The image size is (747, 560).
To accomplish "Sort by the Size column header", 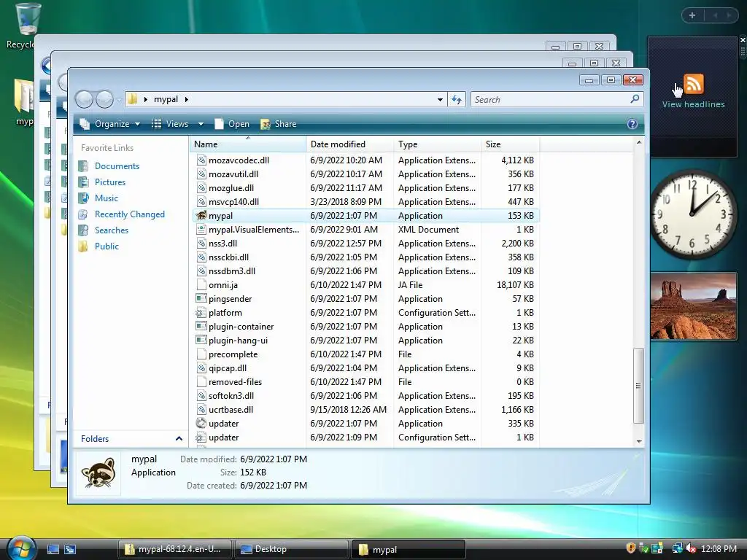I will pos(510,144).
